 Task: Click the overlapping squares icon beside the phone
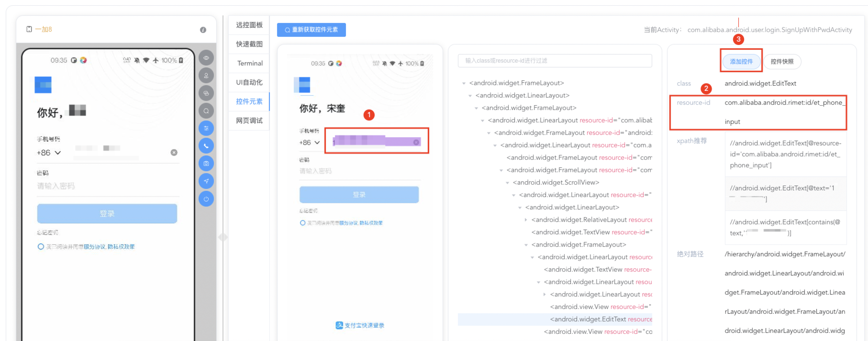tap(206, 93)
